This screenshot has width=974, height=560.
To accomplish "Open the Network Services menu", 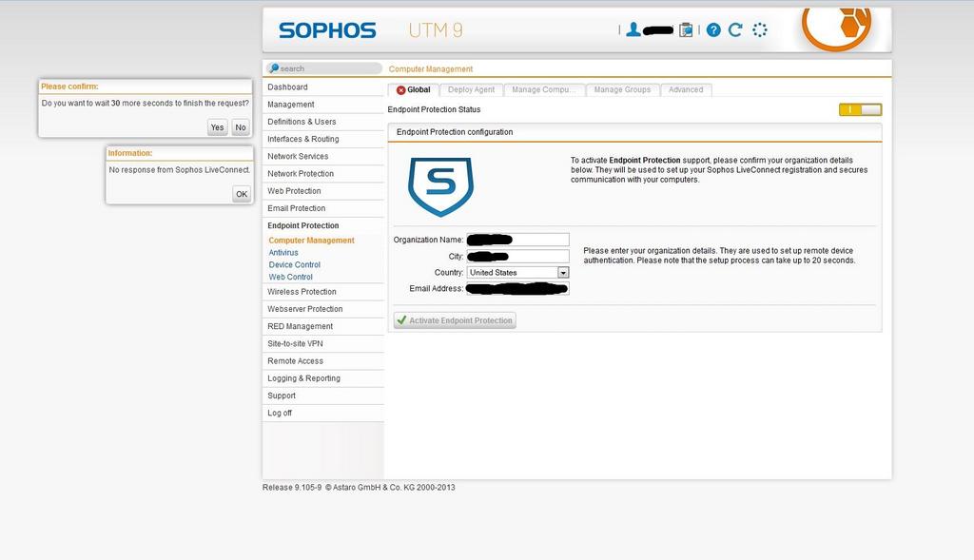I will 323,157.
